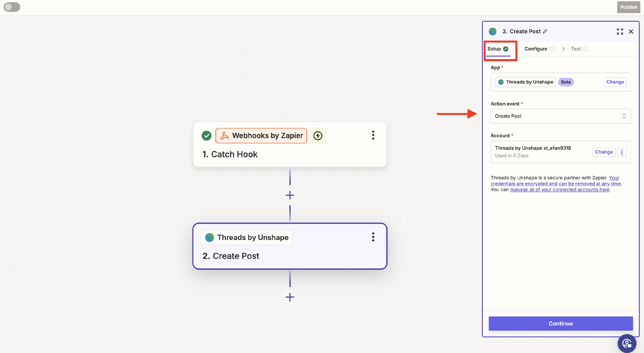This screenshot has height=353, width=644.
Task: Open the Create Post step three-dot menu
Action: [373, 237]
